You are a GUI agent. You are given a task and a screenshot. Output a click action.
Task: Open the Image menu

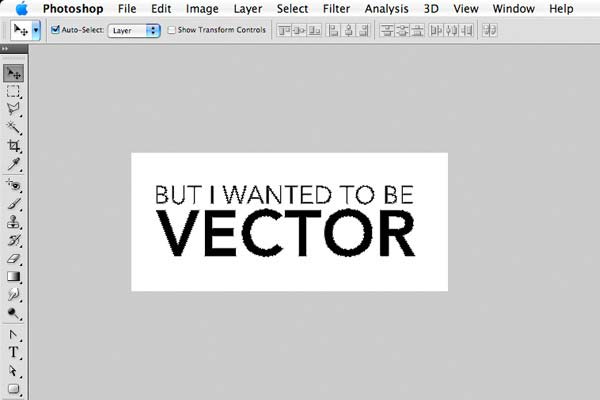click(202, 8)
